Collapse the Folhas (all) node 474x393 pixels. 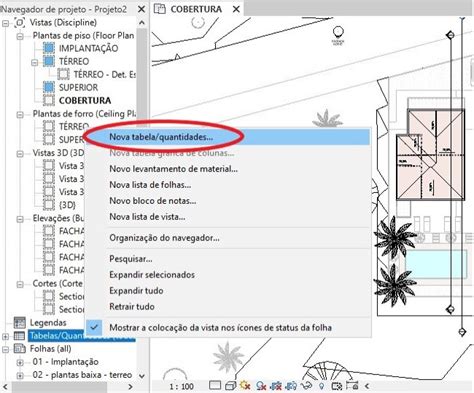[5, 349]
